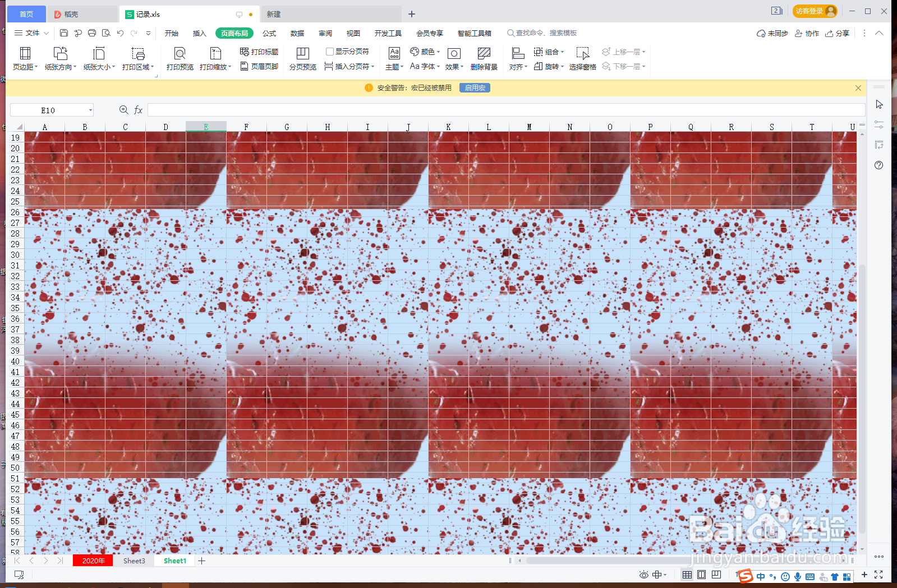Open print preview
Image resolution: width=897 pixels, height=588 pixels.
click(x=180, y=58)
